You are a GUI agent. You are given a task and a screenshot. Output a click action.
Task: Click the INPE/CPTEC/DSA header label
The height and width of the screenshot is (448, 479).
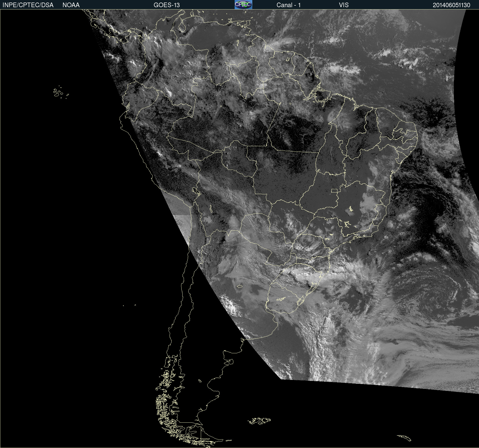(28, 5)
